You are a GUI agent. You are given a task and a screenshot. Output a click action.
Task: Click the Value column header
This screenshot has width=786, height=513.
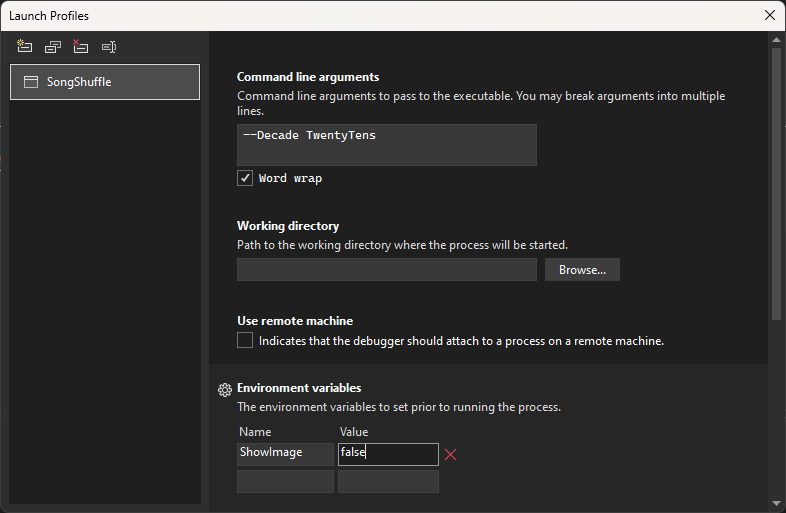[354, 432]
